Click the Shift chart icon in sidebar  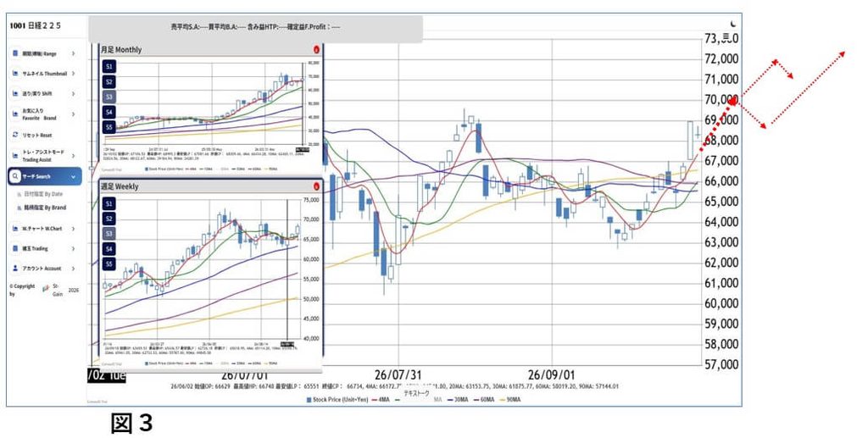pyautogui.click(x=15, y=93)
